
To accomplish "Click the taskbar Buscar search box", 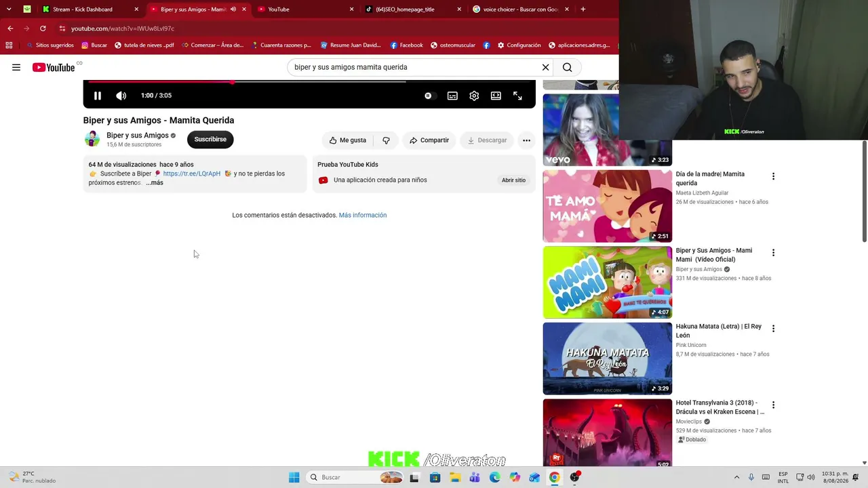I will point(355,477).
